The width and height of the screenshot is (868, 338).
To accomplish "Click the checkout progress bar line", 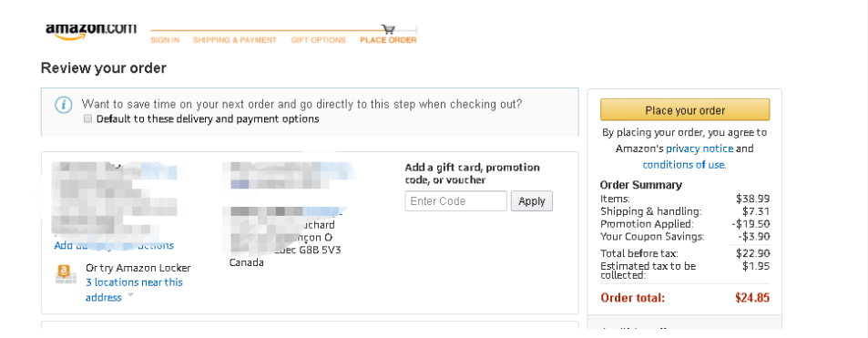I will [x=267, y=30].
